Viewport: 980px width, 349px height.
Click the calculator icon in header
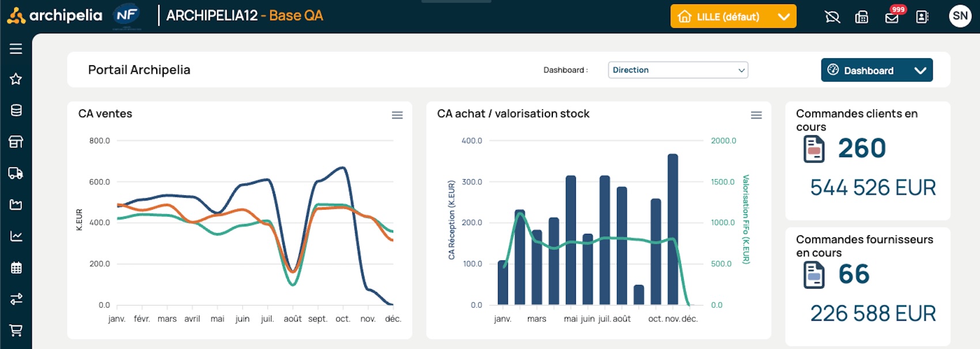(x=862, y=17)
